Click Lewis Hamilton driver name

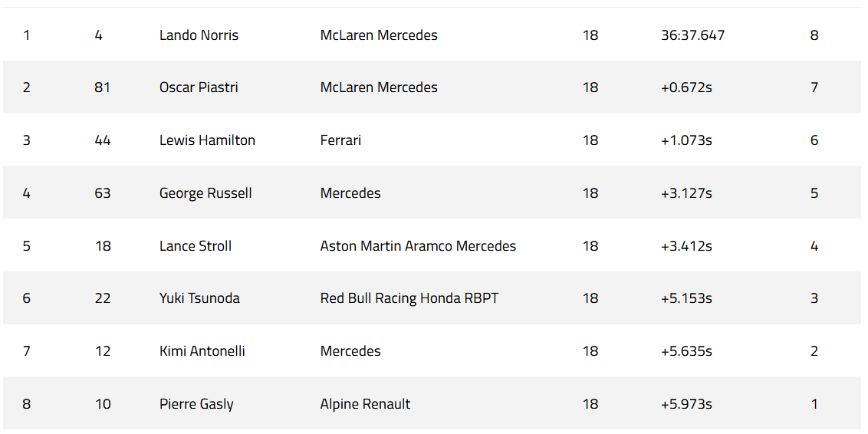coord(207,140)
